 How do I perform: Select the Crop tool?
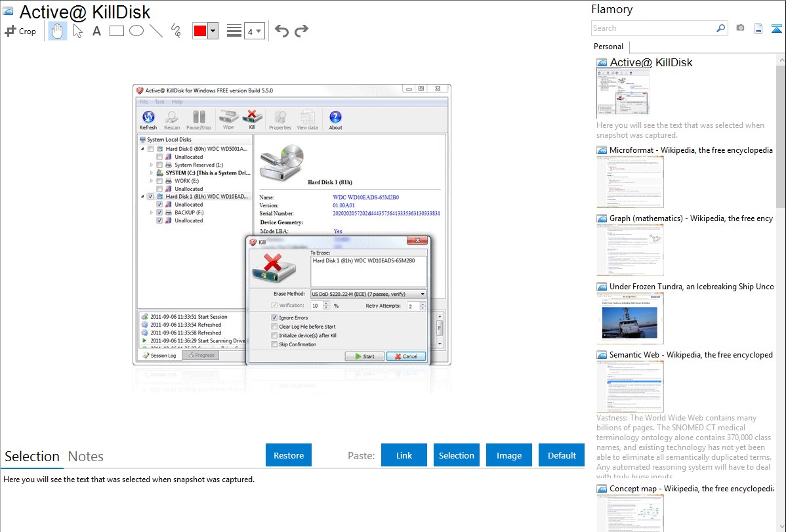(20, 31)
